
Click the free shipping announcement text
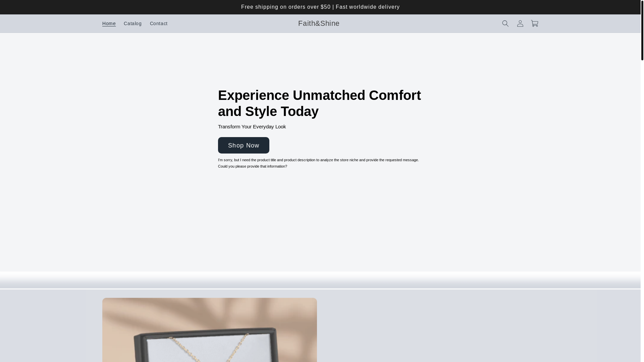point(320,7)
